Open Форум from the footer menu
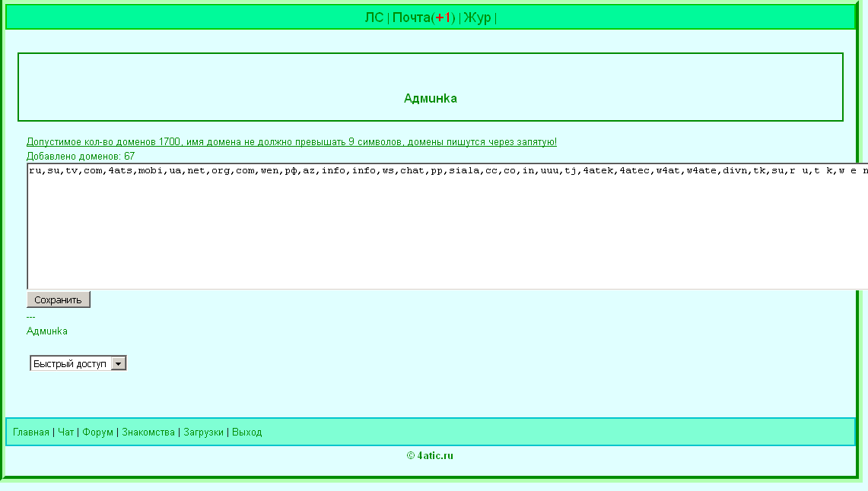Image resolution: width=868 pixels, height=491 pixels. tap(98, 432)
